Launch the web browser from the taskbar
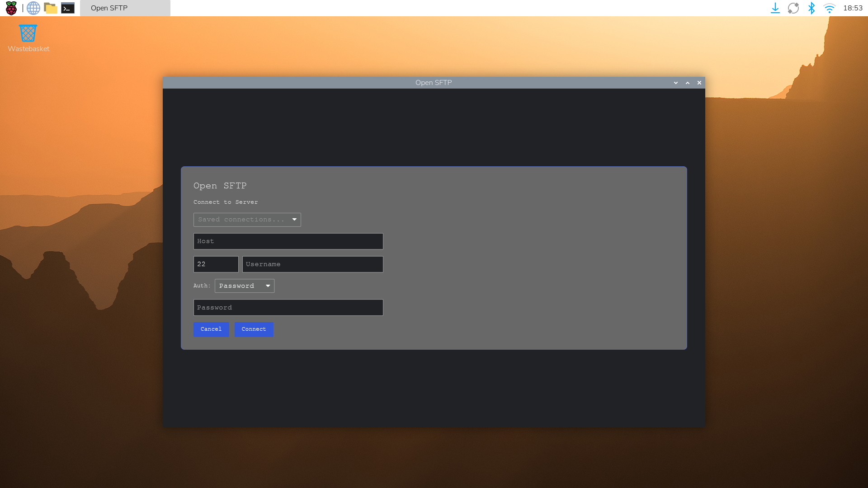This screenshot has width=868, height=488. pos(33,8)
